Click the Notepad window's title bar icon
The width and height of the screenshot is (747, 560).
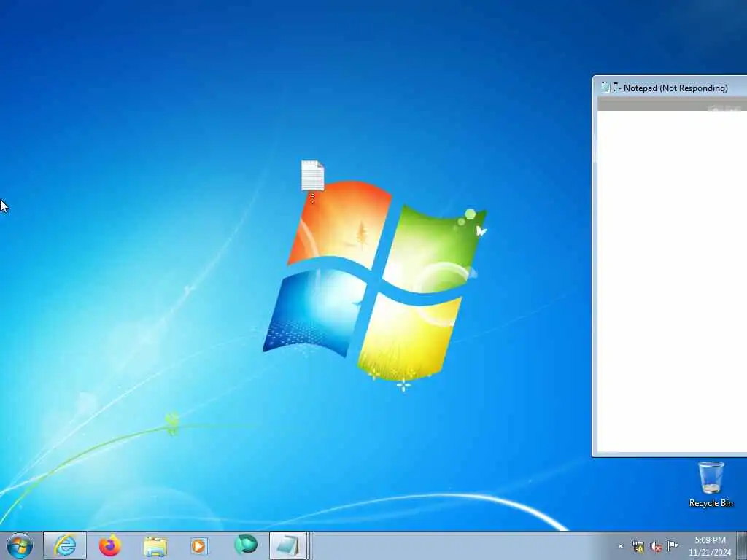click(x=605, y=87)
